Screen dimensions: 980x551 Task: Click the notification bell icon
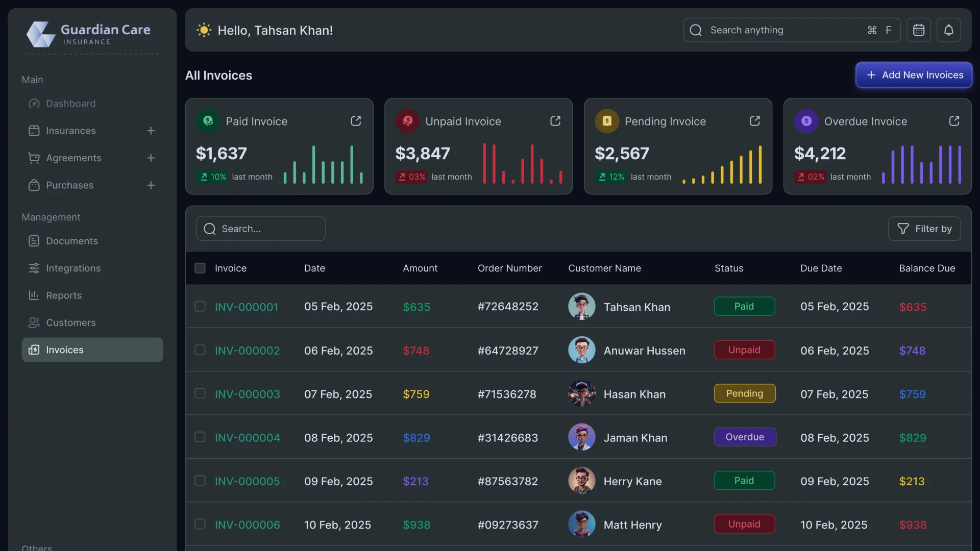tap(948, 30)
